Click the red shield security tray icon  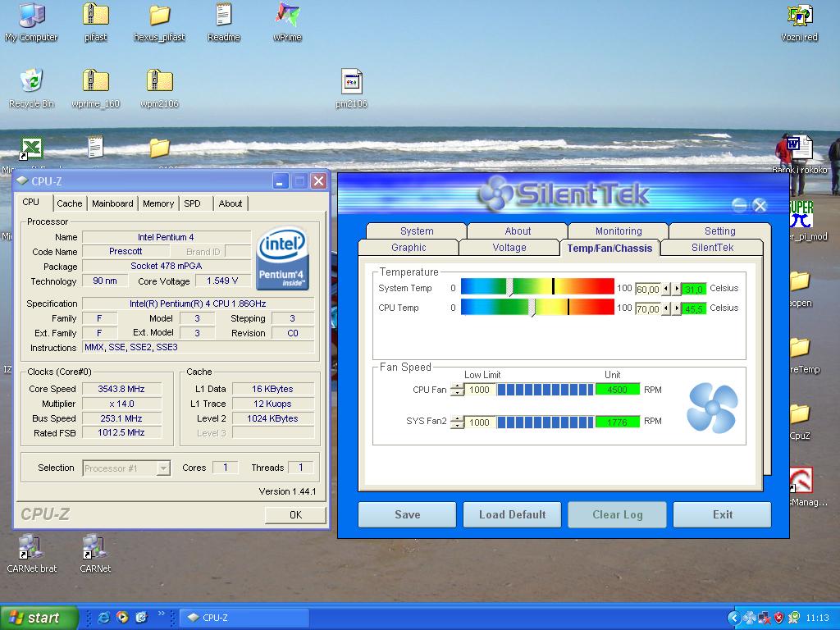click(x=779, y=618)
